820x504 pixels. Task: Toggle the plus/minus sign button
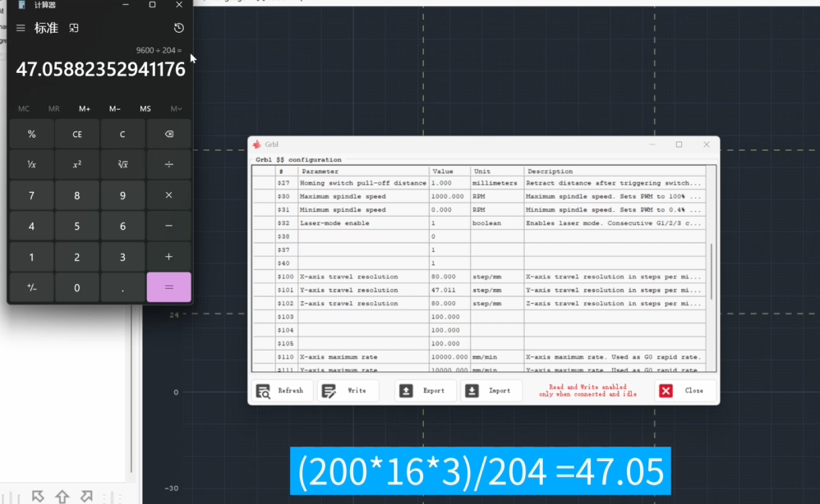click(x=31, y=287)
